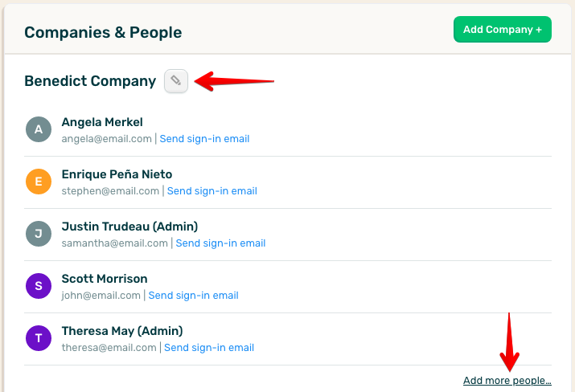Click Scott Morrison's purple S avatar
Screen dimensions: 575x392
pyautogui.click(x=39, y=286)
